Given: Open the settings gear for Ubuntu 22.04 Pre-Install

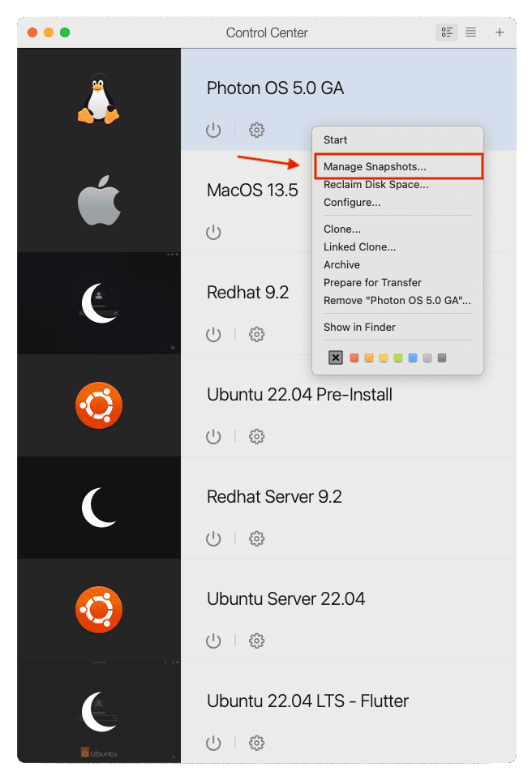Looking at the screenshot, I should (256, 437).
